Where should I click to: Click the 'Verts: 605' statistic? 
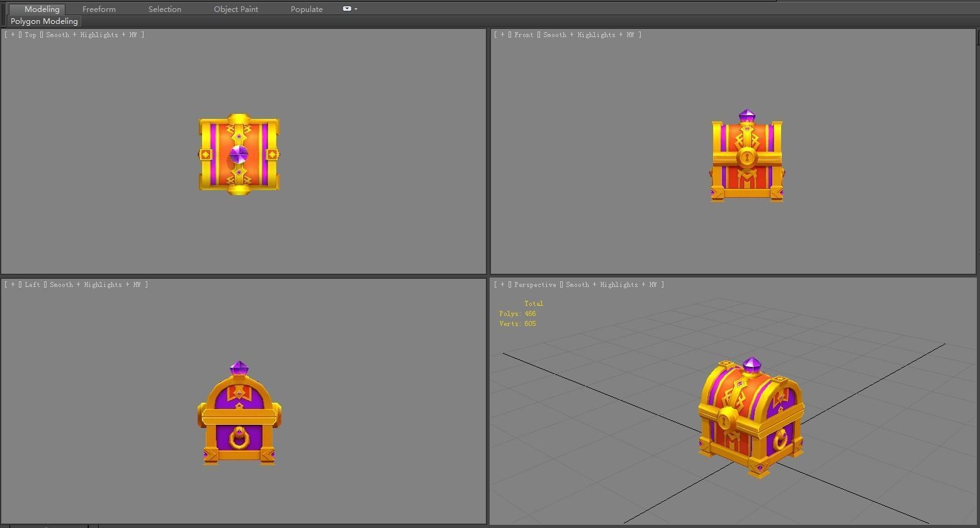point(517,323)
